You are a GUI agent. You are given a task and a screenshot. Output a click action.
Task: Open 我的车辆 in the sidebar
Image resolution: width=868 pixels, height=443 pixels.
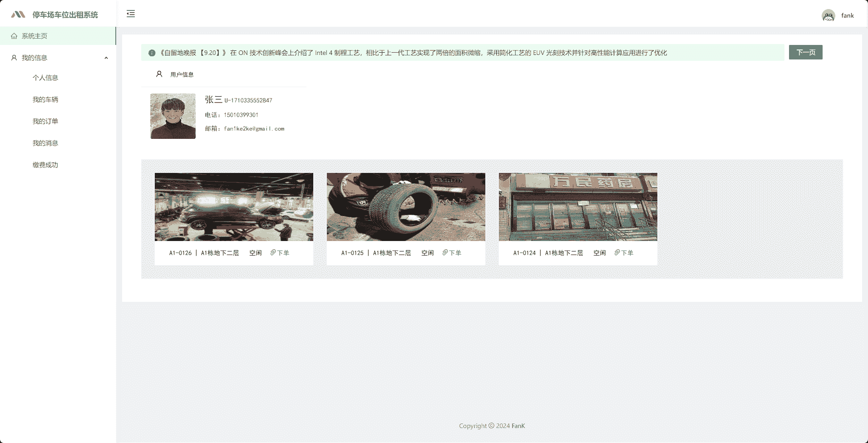pyautogui.click(x=45, y=99)
